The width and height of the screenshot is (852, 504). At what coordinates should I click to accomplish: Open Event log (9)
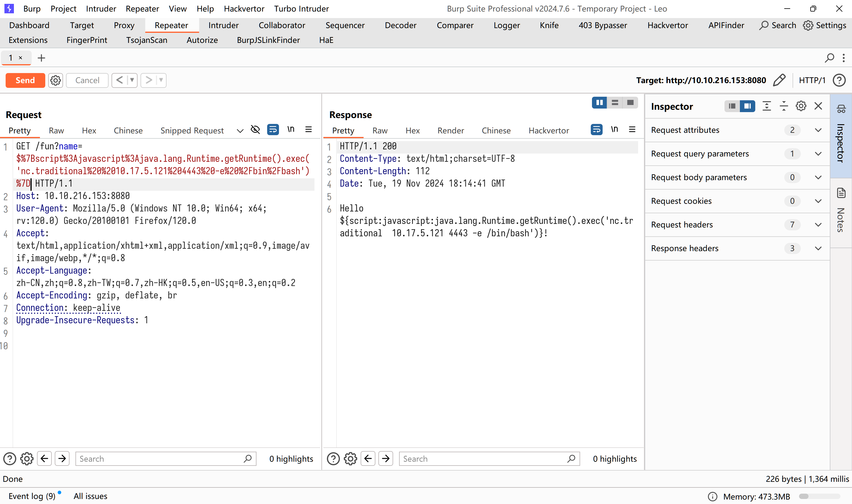[x=32, y=496]
